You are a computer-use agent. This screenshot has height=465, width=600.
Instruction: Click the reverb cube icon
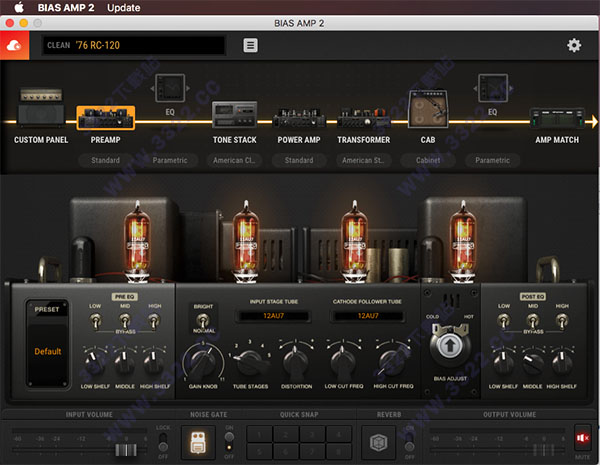pyautogui.click(x=378, y=442)
